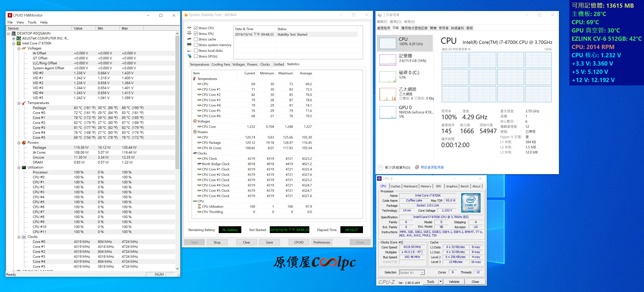Click the Task Manager title bar icon
This screenshot has width=644, height=292.
click(380, 15)
